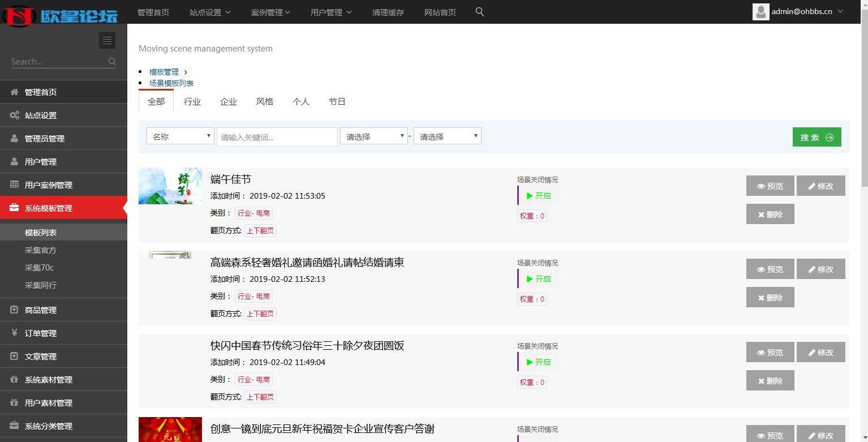
Task: Select 清理缓存 in the top menu bar
Action: [388, 12]
